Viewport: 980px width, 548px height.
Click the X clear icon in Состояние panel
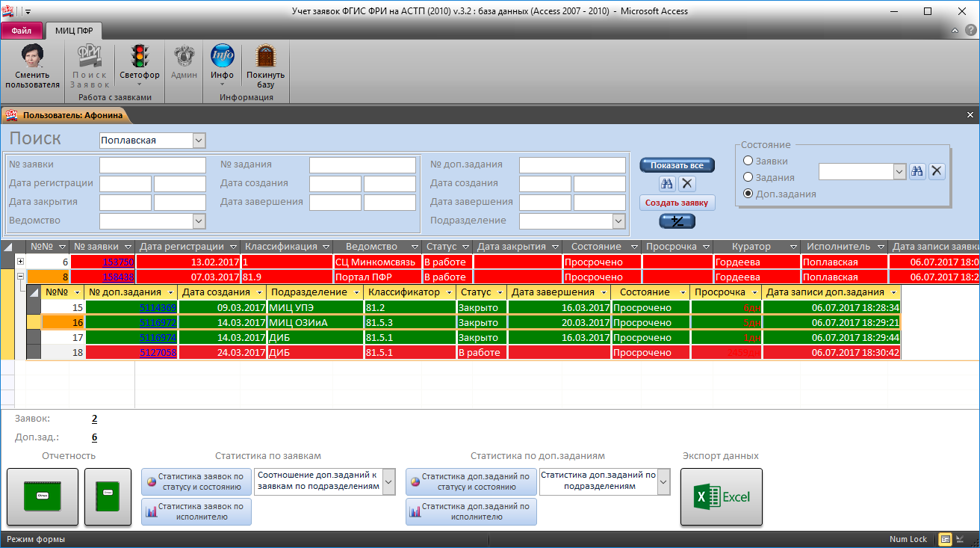tap(937, 171)
